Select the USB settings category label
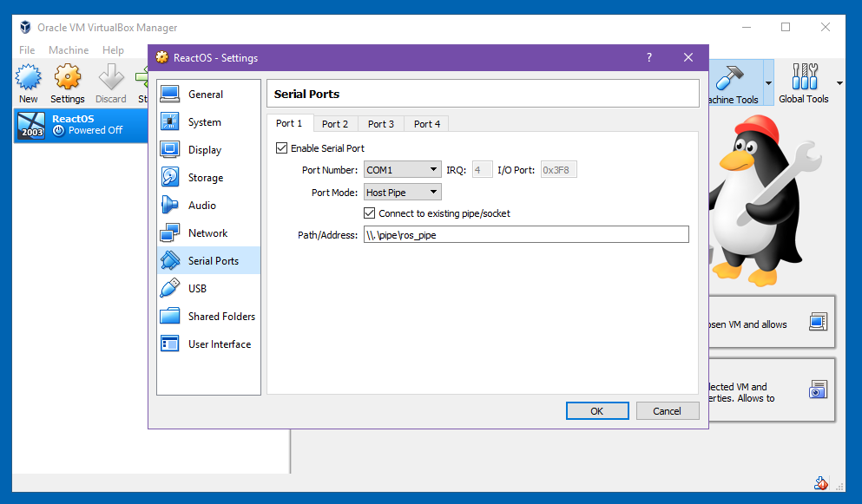Viewport: 862px width, 504px height. (197, 289)
